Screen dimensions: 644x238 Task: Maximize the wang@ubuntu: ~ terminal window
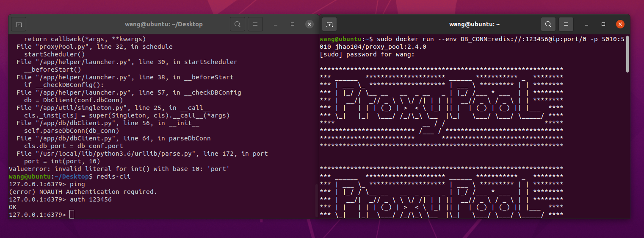603,24
